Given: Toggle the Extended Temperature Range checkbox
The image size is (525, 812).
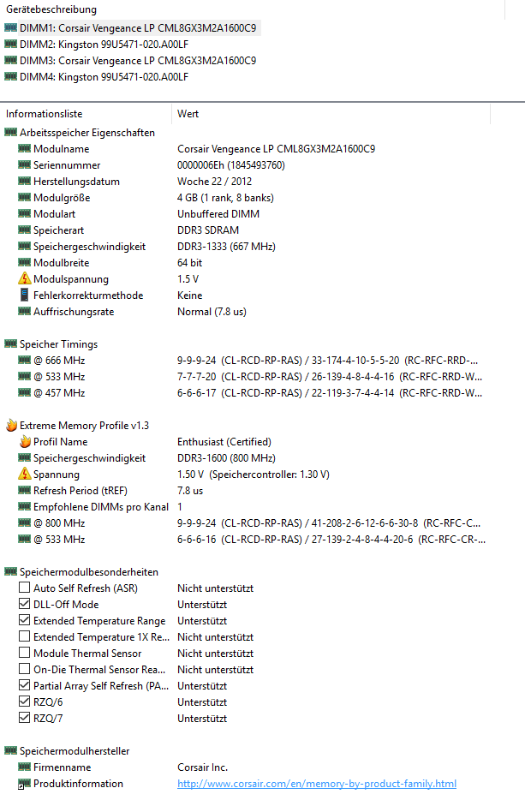Looking at the screenshot, I should (24, 620).
